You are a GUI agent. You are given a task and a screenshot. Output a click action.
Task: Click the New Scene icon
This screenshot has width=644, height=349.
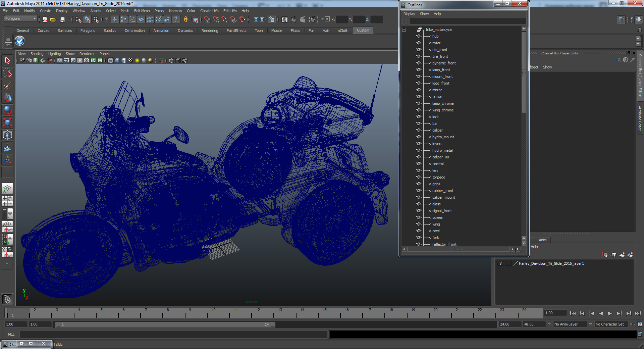click(x=45, y=19)
